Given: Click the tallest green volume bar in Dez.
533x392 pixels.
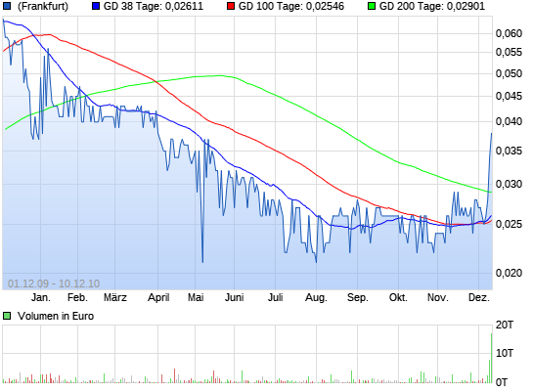Looking at the screenshot, I should click(x=491, y=359).
